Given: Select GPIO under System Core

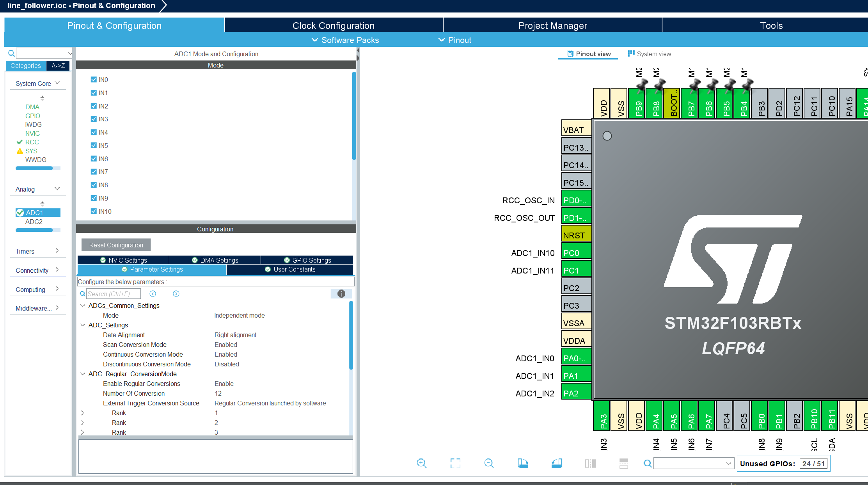Looking at the screenshot, I should pyautogui.click(x=33, y=116).
